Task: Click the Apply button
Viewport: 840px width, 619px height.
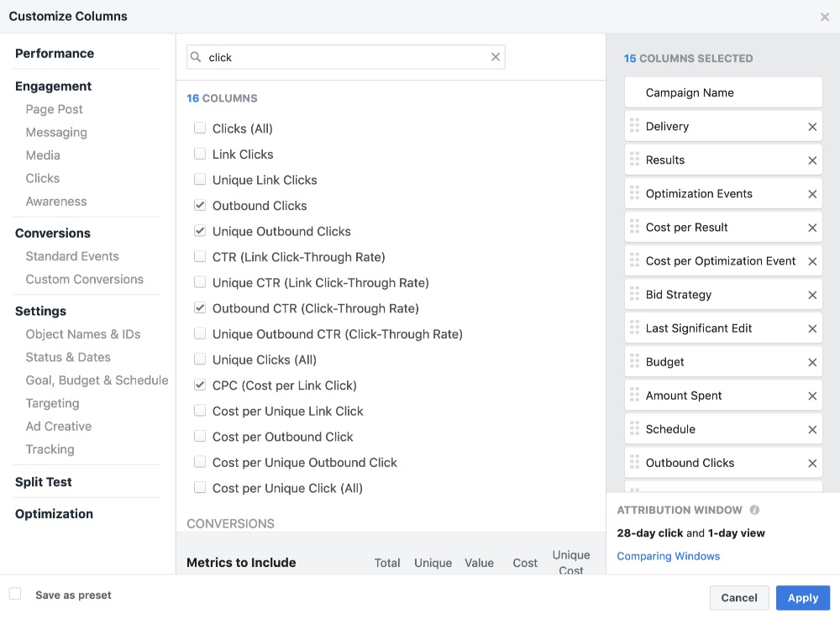Action: pyautogui.click(x=803, y=597)
